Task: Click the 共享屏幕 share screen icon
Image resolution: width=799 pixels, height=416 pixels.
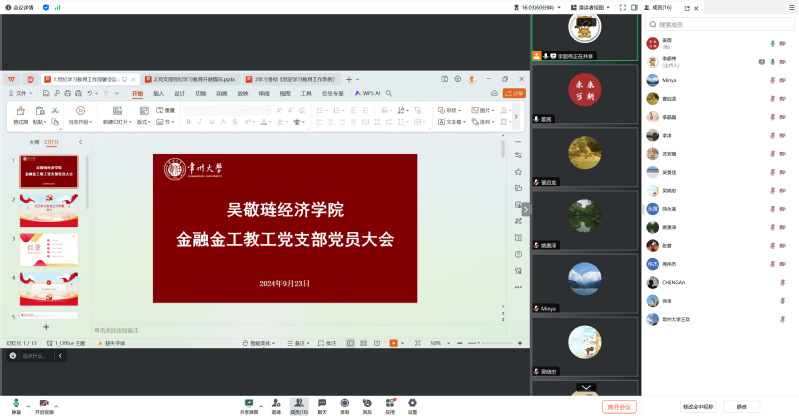Action: 249,402
